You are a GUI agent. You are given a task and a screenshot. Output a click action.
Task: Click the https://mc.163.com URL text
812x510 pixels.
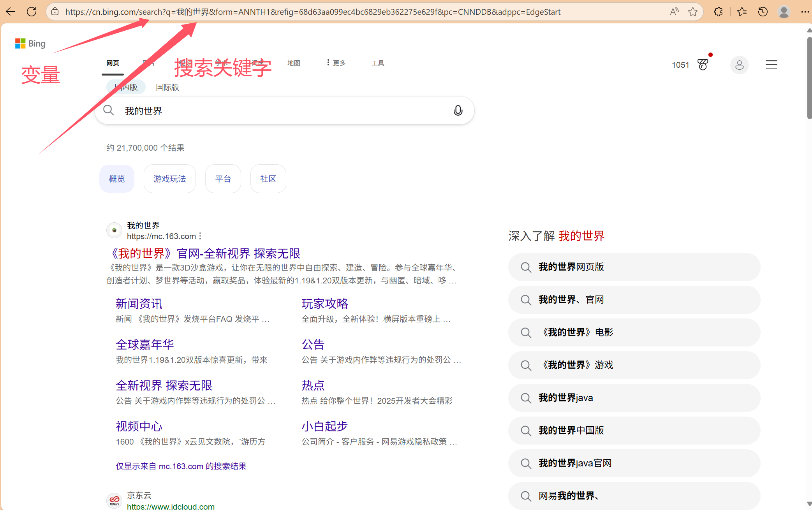pyautogui.click(x=161, y=236)
